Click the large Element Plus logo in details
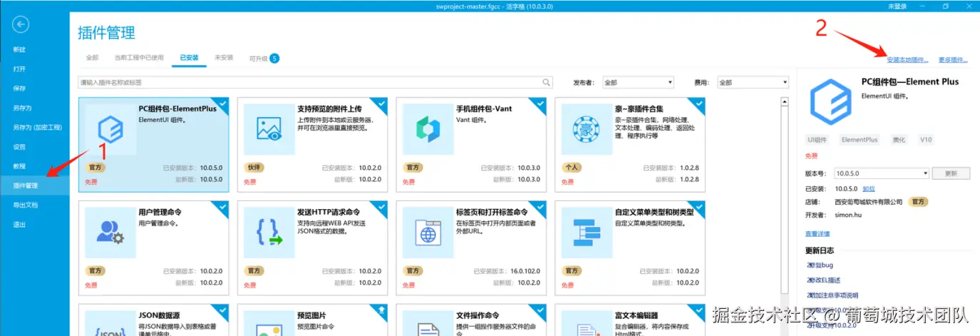 (x=830, y=101)
